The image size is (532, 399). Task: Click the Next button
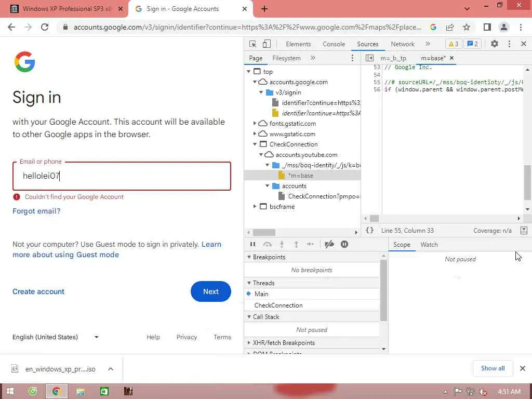pyautogui.click(x=211, y=291)
